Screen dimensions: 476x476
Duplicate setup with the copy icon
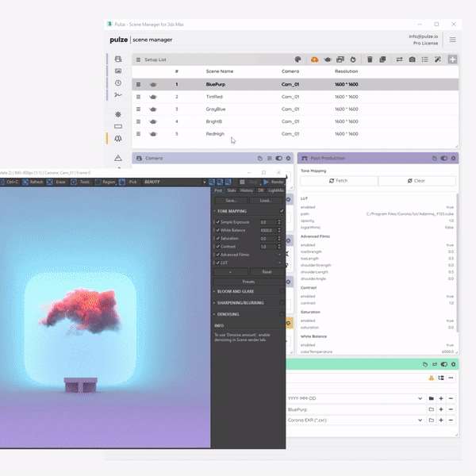(382, 59)
